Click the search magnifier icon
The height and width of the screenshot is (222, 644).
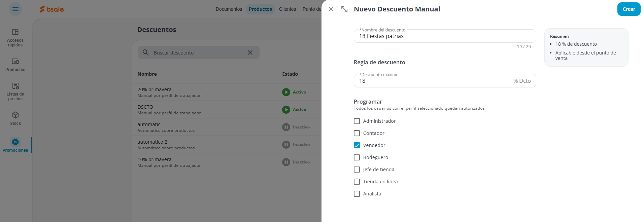click(x=146, y=52)
